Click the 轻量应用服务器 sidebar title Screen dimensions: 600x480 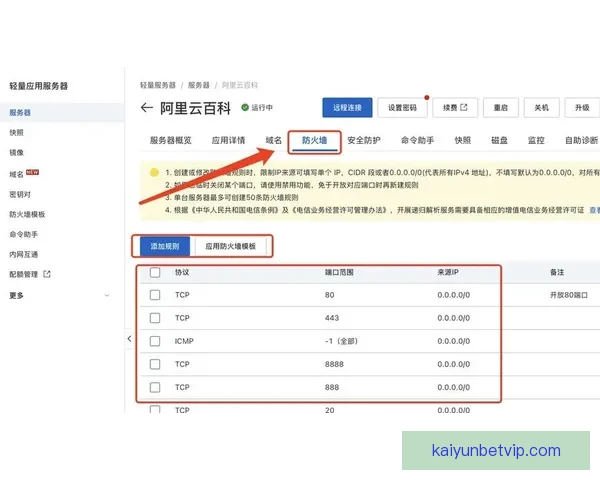tap(39, 86)
